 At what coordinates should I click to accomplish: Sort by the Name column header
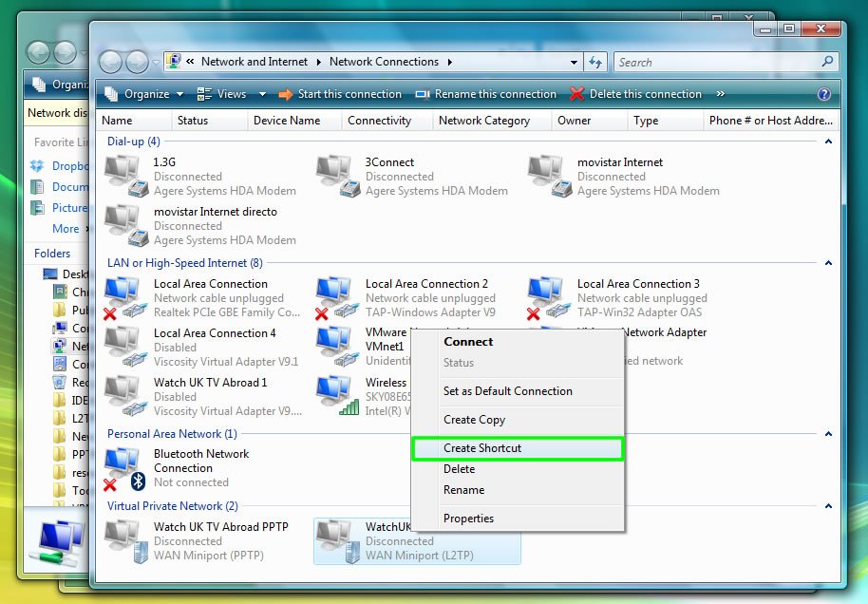pyautogui.click(x=134, y=121)
